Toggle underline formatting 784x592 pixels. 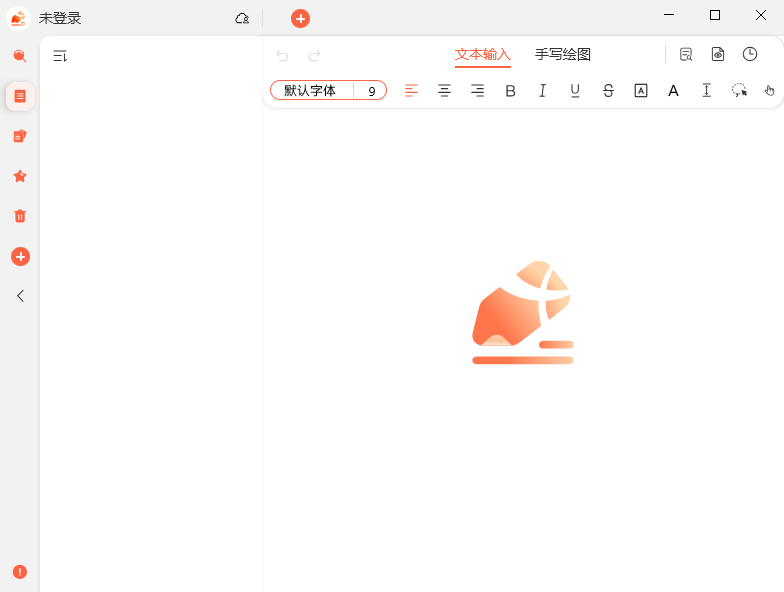[576, 90]
